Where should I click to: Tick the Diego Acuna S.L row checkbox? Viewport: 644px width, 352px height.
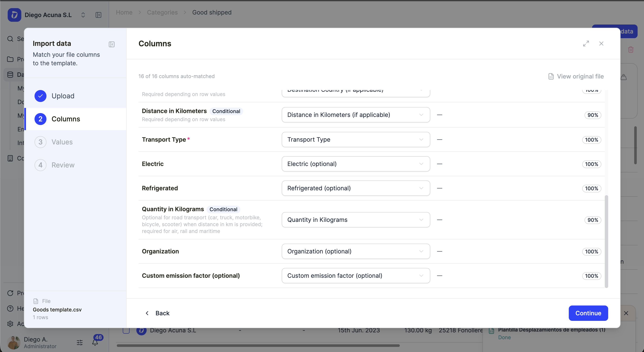(126, 330)
